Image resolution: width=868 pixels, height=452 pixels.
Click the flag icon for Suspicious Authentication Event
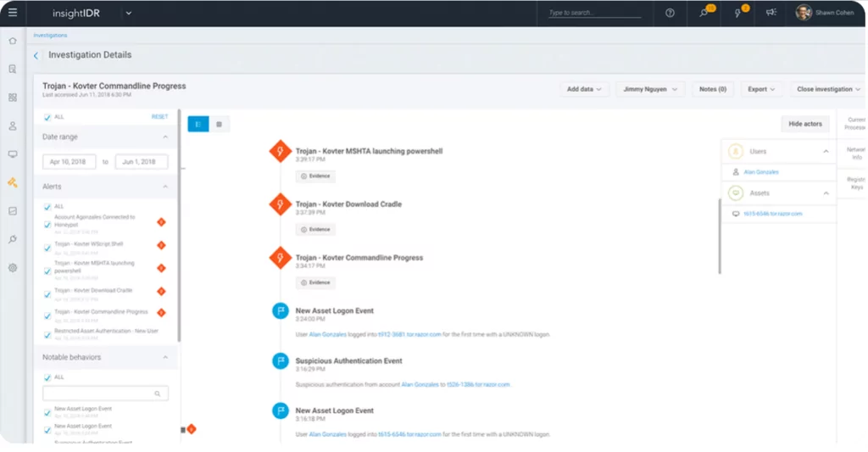[281, 361]
